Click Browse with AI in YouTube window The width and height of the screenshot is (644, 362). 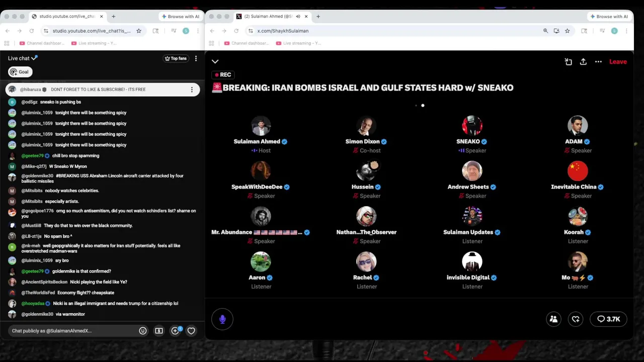pyautogui.click(x=181, y=17)
